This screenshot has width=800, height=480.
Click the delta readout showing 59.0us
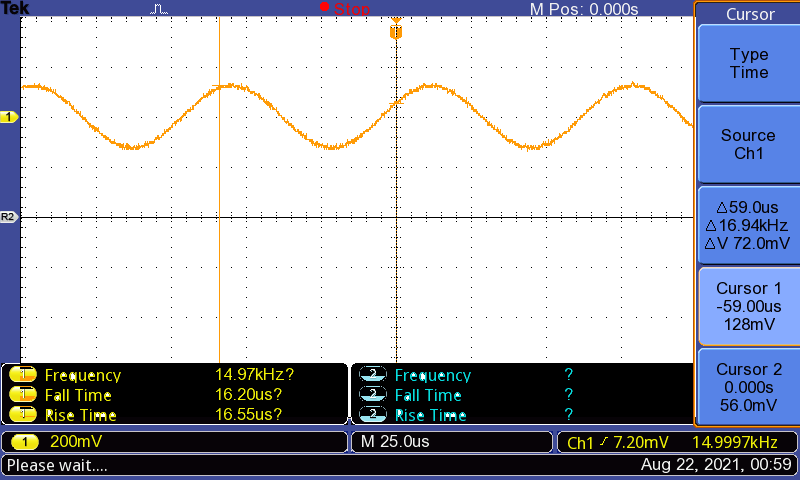tap(747, 208)
